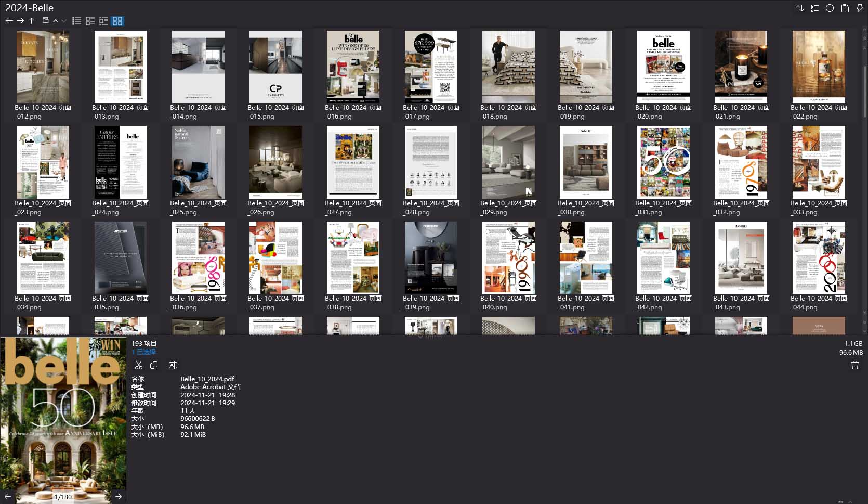868x504 pixels.
Task: Select thumbnail Belle_10_2024_页面_034.png
Action: pyautogui.click(x=43, y=257)
